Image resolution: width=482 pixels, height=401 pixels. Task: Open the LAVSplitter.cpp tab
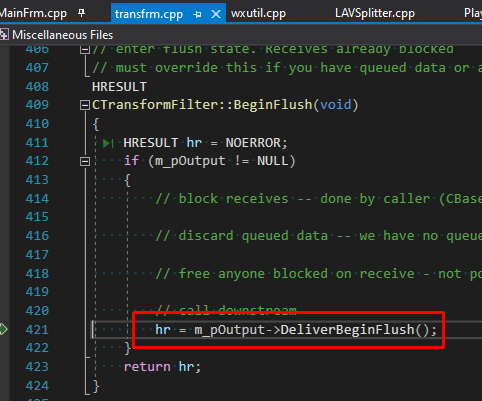[375, 14]
